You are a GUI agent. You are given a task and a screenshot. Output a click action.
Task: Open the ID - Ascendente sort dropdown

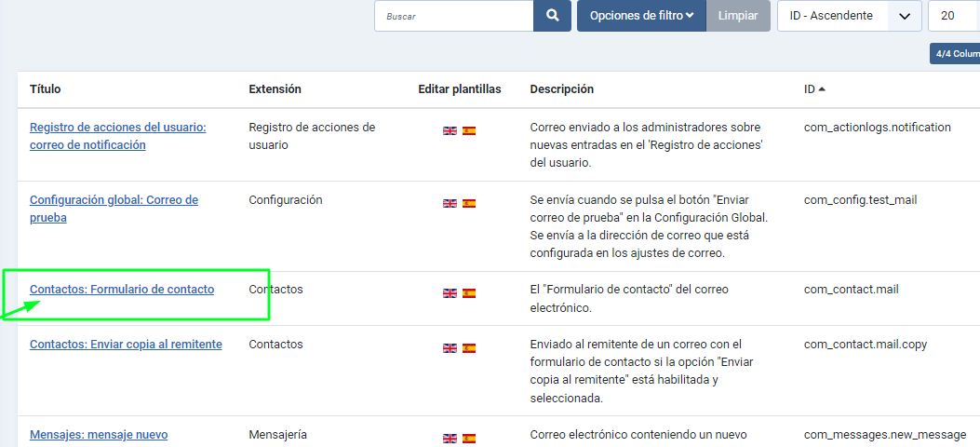(x=849, y=16)
